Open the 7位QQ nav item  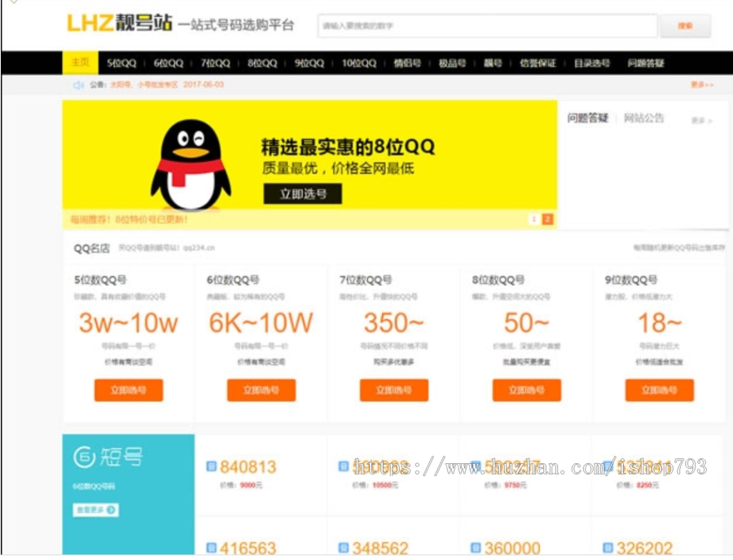[x=216, y=63]
